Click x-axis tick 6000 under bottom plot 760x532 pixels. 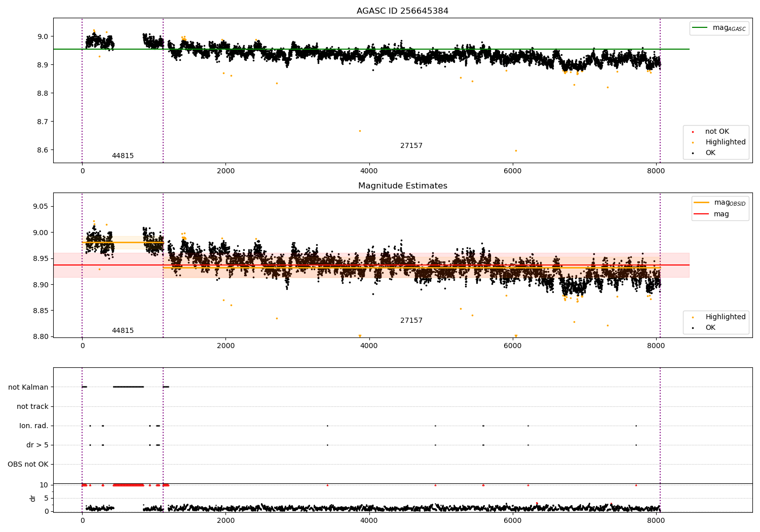(513, 521)
